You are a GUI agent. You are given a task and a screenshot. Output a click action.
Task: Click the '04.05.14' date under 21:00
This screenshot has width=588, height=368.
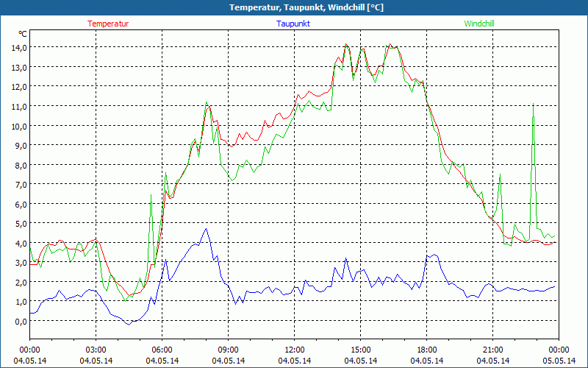coord(493,361)
